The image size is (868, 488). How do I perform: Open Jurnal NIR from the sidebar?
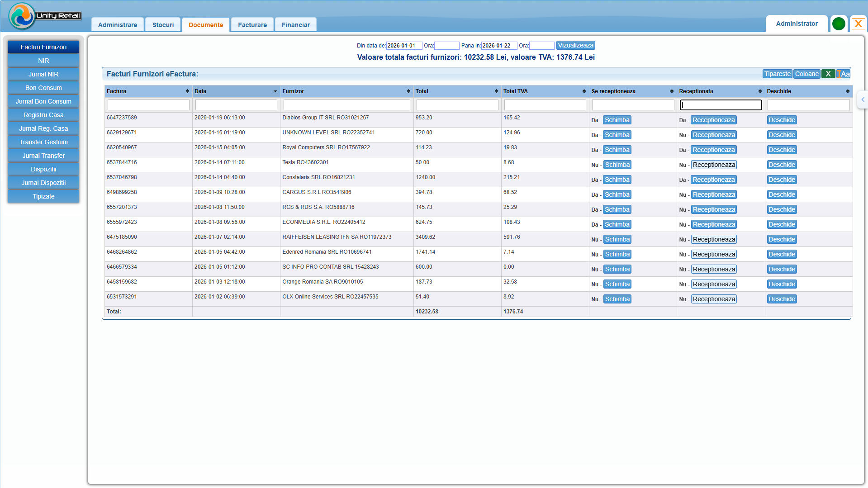click(43, 74)
